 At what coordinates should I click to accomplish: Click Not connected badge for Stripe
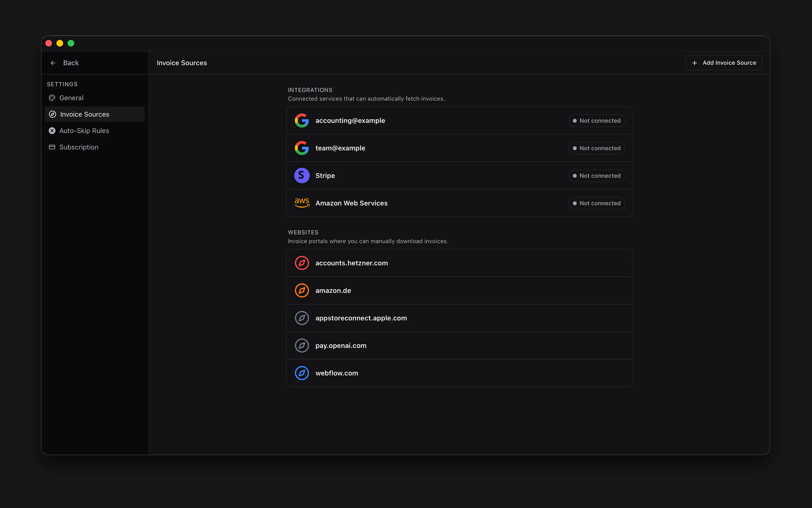coord(596,176)
